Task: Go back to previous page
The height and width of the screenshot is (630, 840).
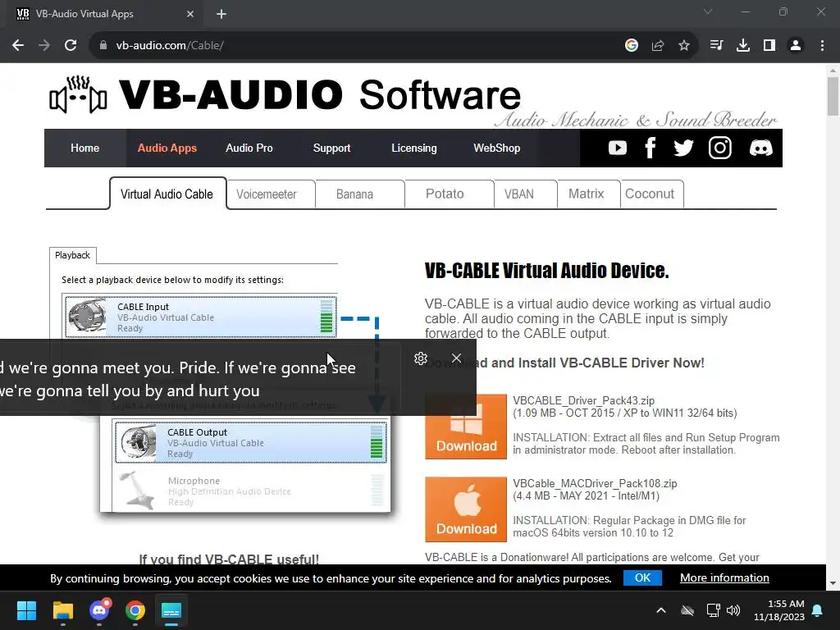Action: (x=18, y=46)
